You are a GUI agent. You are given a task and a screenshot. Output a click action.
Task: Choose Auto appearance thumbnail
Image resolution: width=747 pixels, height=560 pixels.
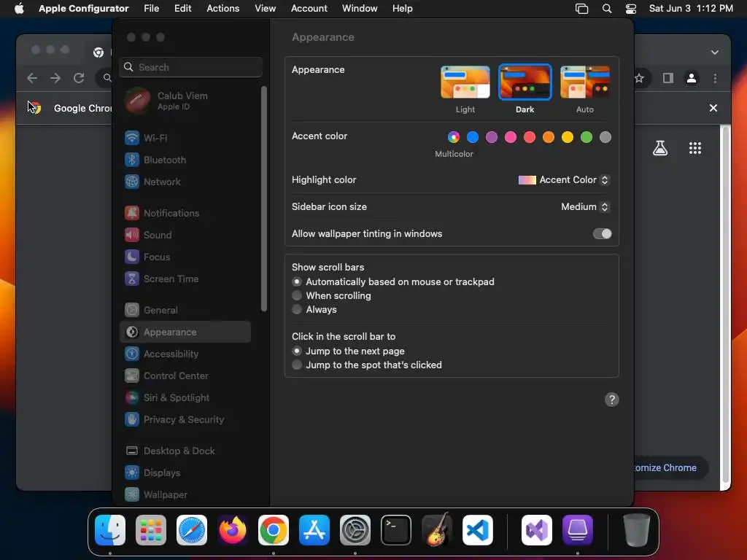click(585, 82)
